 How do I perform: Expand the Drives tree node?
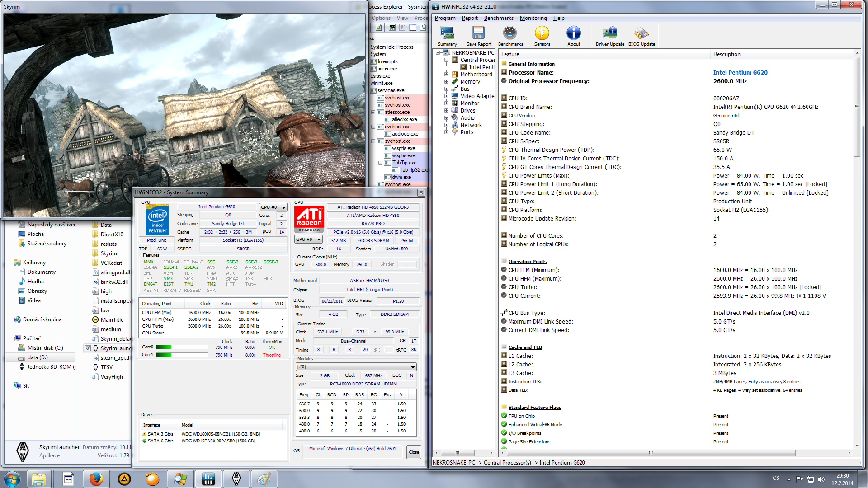pos(446,111)
